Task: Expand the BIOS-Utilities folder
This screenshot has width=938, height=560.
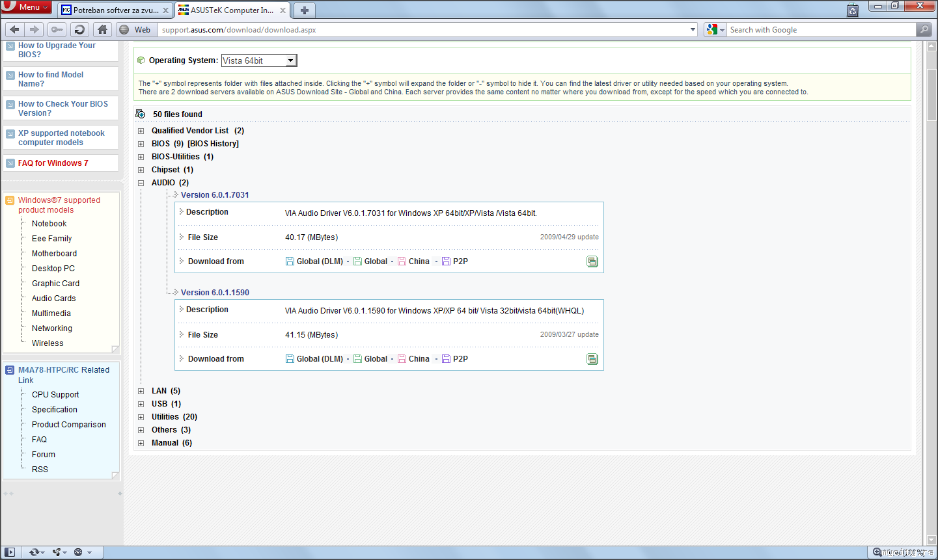Action: (141, 157)
